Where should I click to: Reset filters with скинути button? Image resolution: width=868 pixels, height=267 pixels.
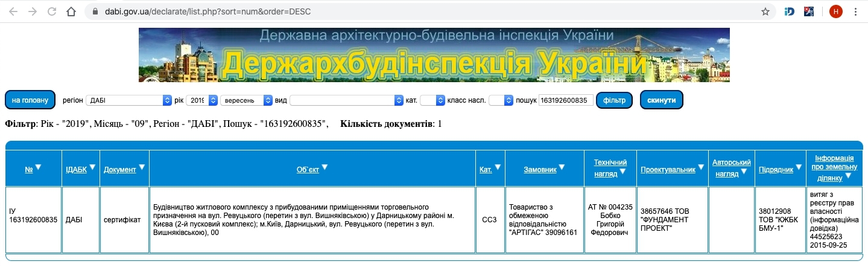[662, 100]
